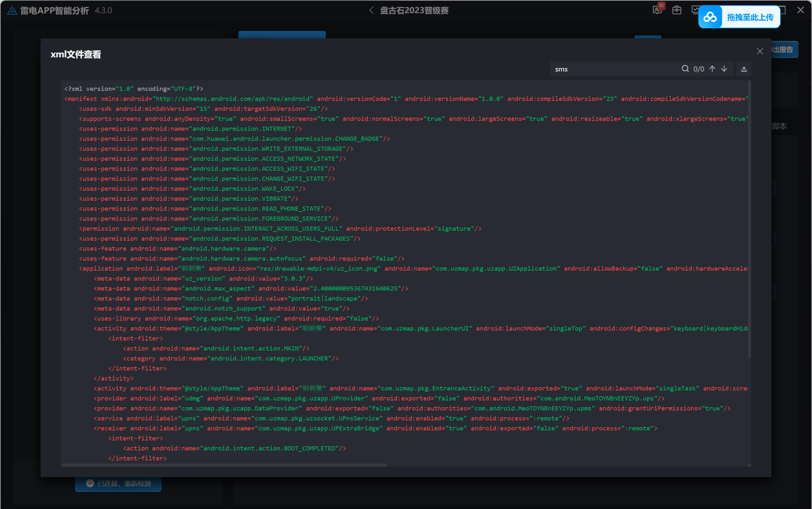
Task: Click the android.permission.INTERNET permission line
Action: coord(190,129)
